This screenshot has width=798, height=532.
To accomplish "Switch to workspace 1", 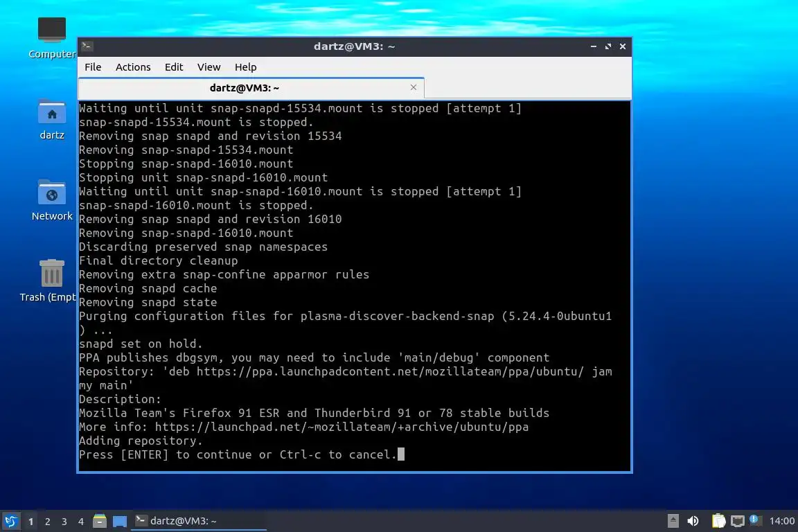I will tap(31, 522).
